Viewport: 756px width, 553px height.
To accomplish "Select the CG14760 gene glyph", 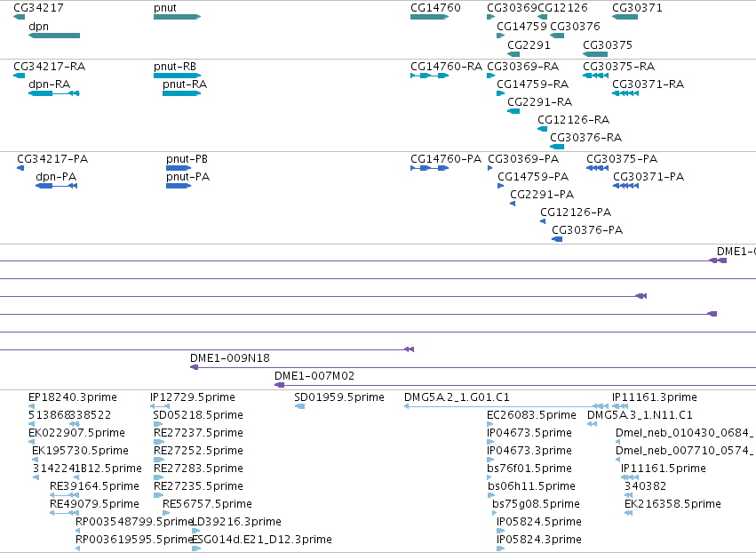I will point(430,17).
